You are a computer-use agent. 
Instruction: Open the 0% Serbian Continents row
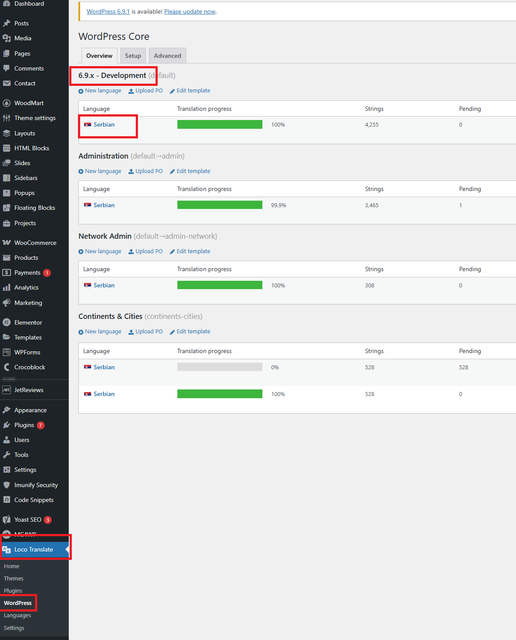pyautogui.click(x=104, y=367)
